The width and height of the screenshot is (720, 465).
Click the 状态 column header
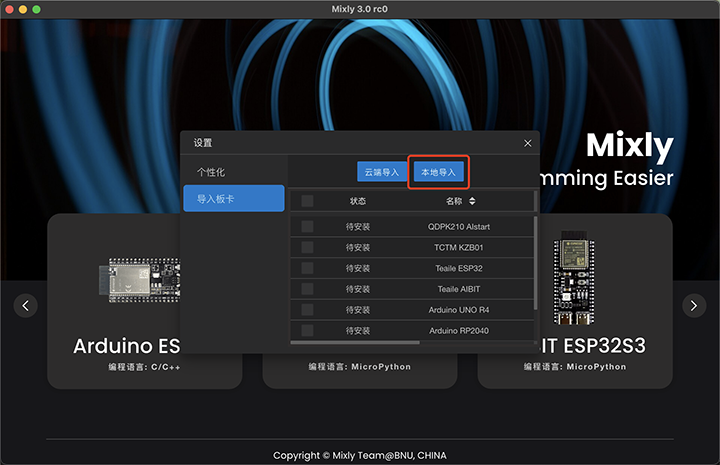click(358, 201)
